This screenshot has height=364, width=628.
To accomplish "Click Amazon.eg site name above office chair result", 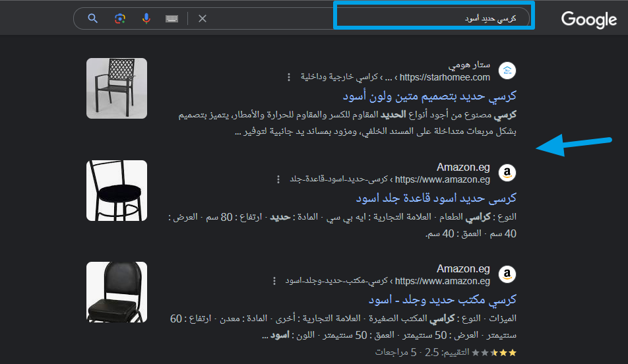I will (x=463, y=268).
